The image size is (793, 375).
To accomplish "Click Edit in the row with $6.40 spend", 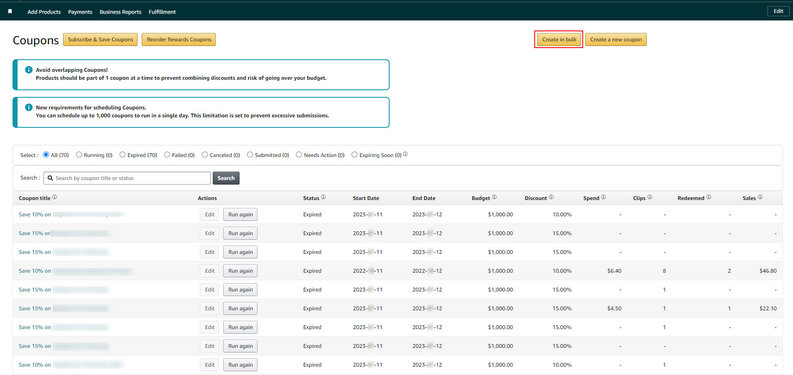I will tap(209, 271).
